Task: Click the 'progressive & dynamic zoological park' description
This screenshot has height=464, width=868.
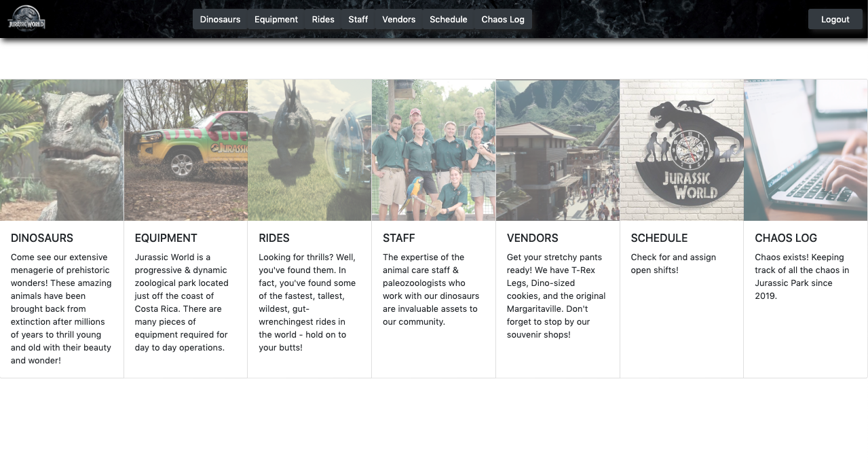Action: pos(183,302)
